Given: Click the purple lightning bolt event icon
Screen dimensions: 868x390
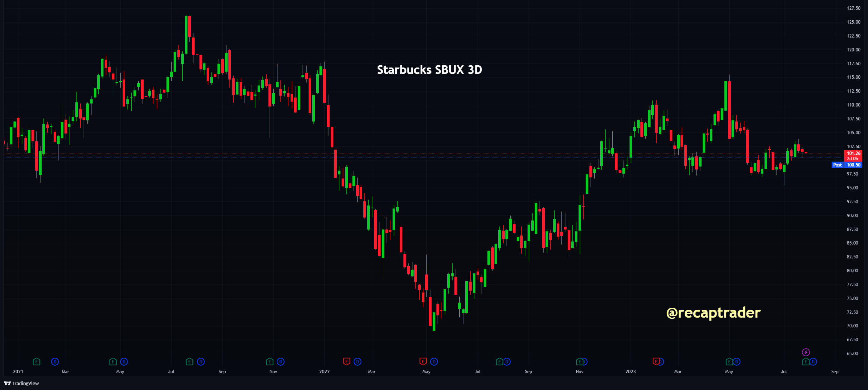Looking at the screenshot, I should coord(806,352).
